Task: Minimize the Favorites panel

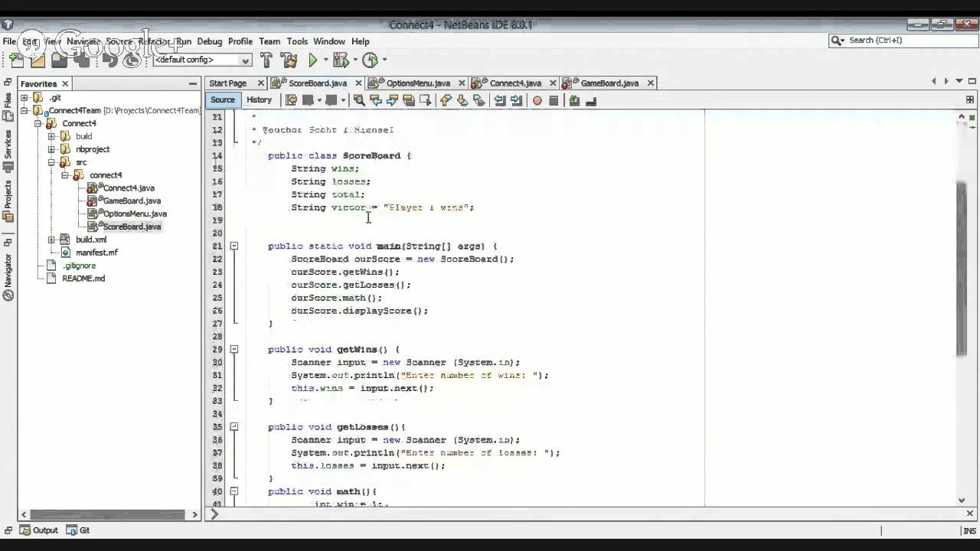Action: 193,83
